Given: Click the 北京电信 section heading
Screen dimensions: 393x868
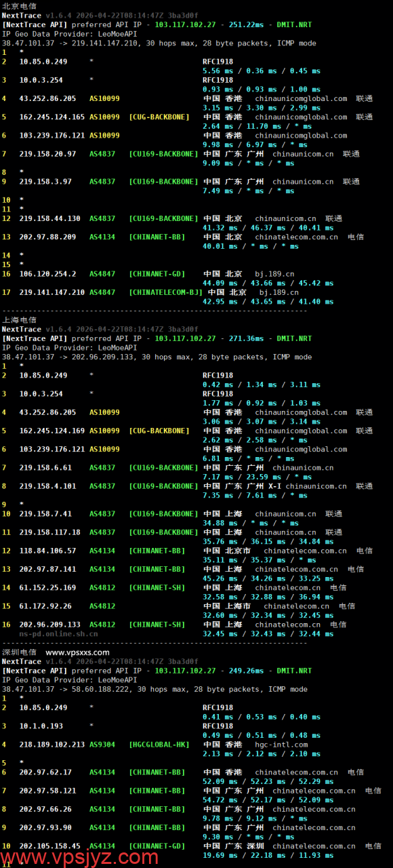Looking at the screenshot, I should coord(19,6).
